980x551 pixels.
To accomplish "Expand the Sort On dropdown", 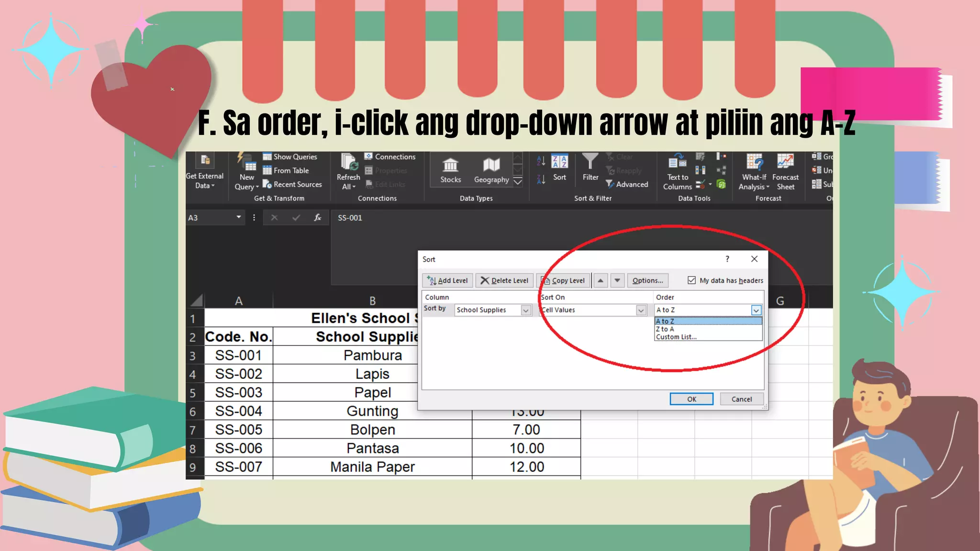I will [641, 310].
